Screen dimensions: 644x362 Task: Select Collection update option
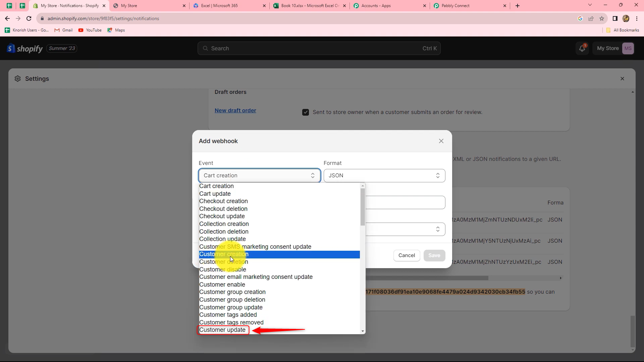279,239
